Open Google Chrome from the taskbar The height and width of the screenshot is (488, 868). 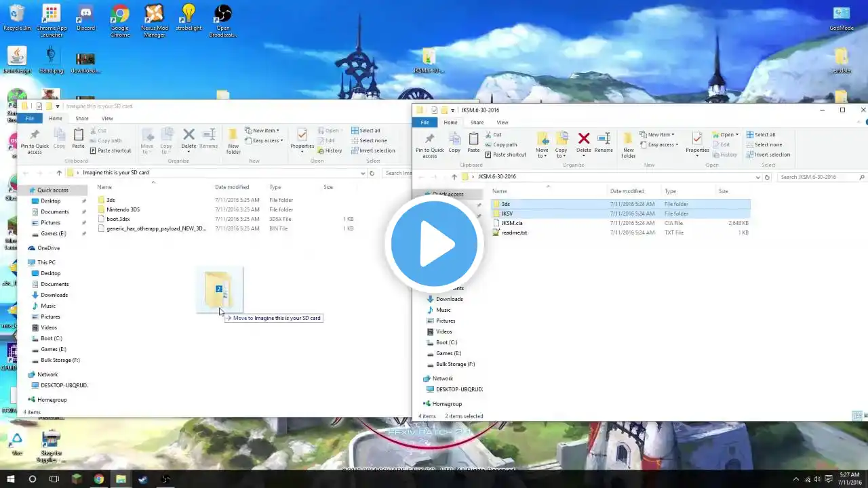click(x=99, y=479)
